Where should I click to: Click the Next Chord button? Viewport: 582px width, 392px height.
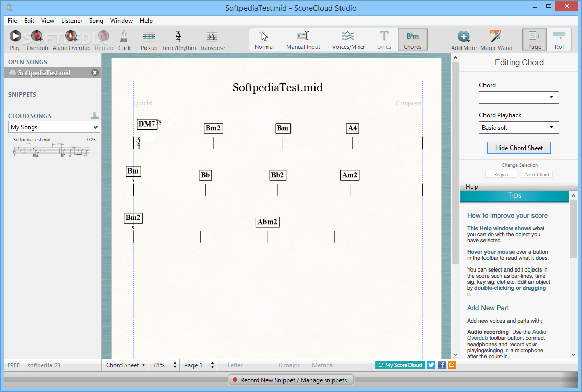coord(537,174)
